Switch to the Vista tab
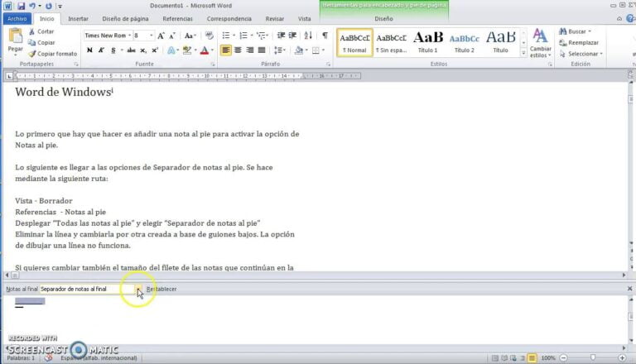The width and height of the screenshot is (636, 364). (304, 19)
